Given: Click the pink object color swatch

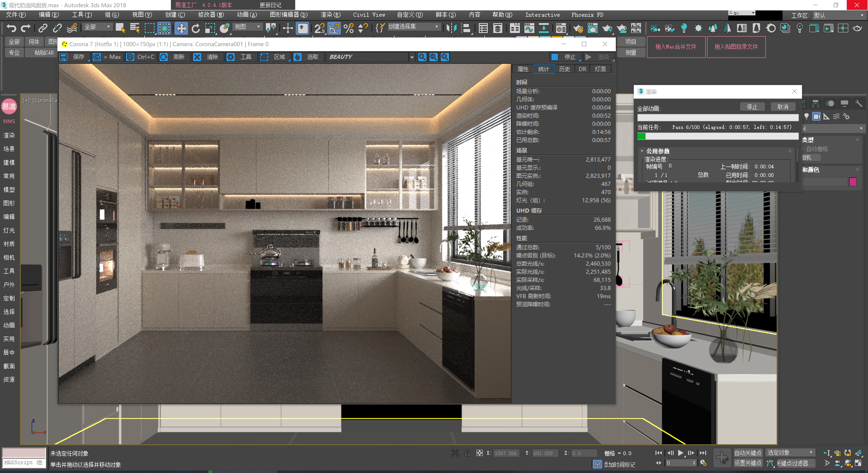Looking at the screenshot, I should pos(853,182).
